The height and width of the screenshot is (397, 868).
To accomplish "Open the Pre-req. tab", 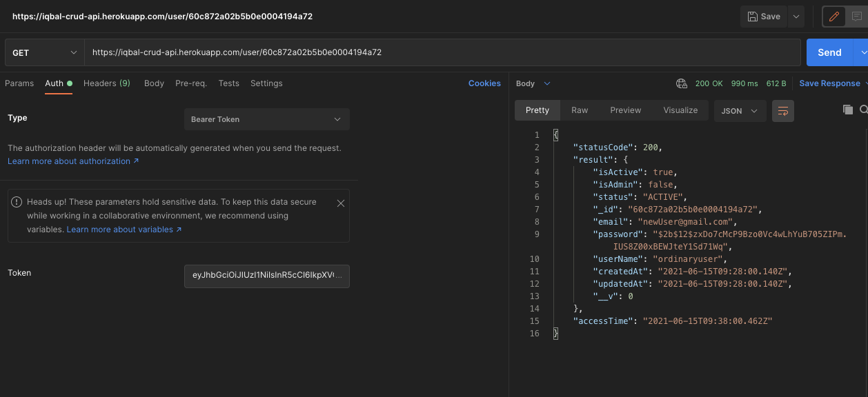I will [x=191, y=83].
